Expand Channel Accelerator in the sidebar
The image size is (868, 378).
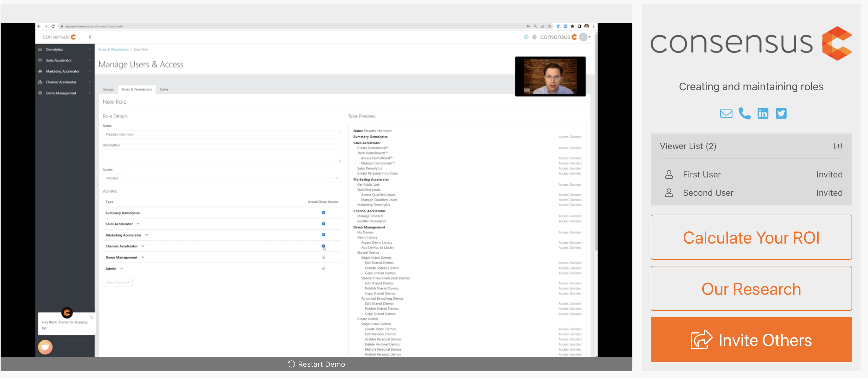[x=65, y=82]
